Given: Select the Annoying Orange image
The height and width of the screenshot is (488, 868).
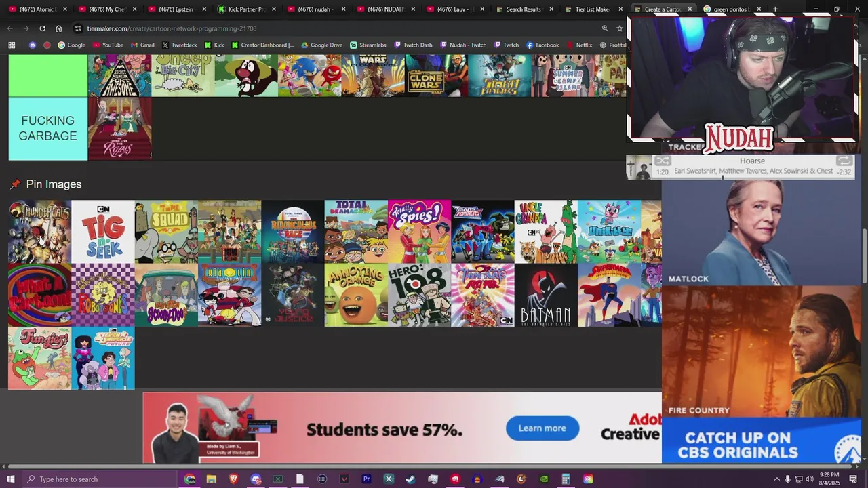Looking at the screenshot, I should (356, 295).
